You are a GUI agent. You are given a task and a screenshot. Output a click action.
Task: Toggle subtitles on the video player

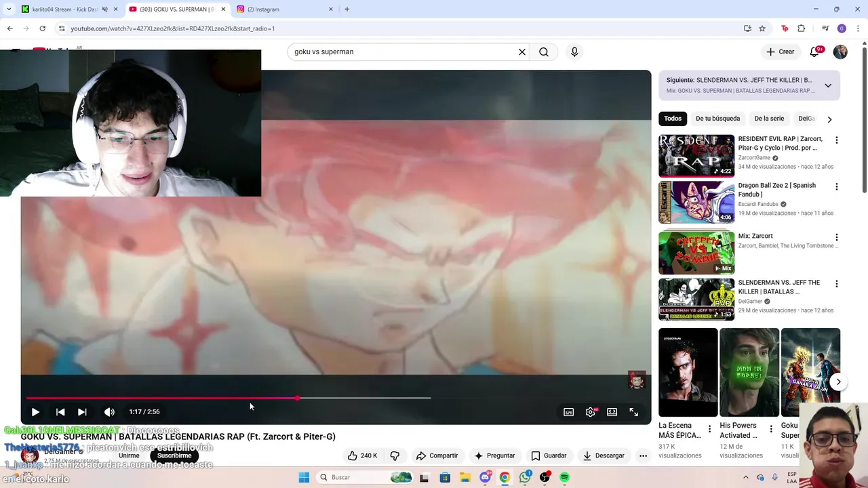569,412
